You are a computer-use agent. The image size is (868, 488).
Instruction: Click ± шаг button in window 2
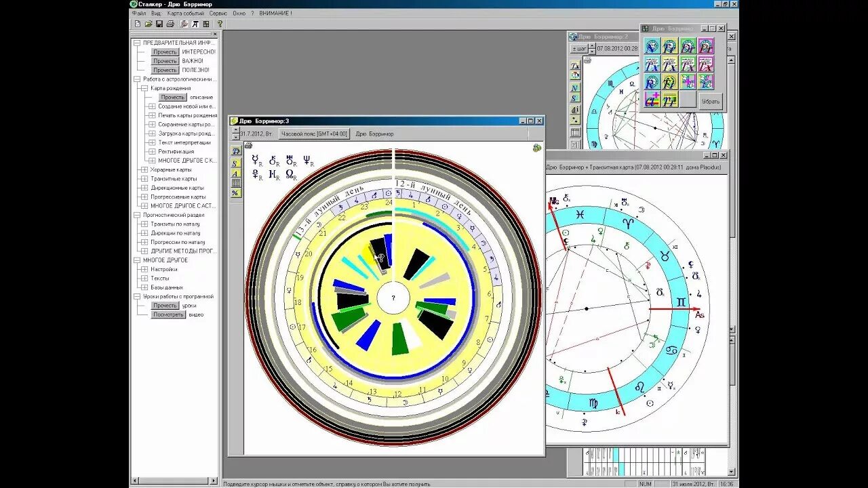[578, 48]
